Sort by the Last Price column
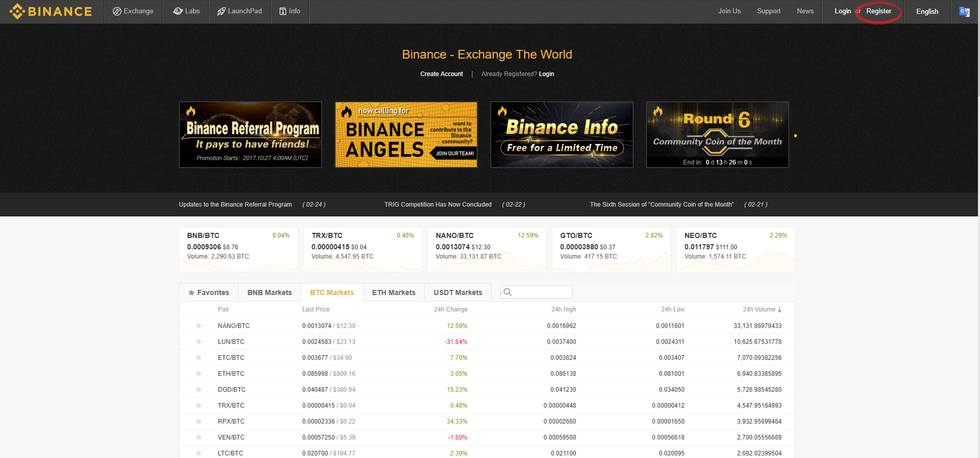 pos(316,309)
